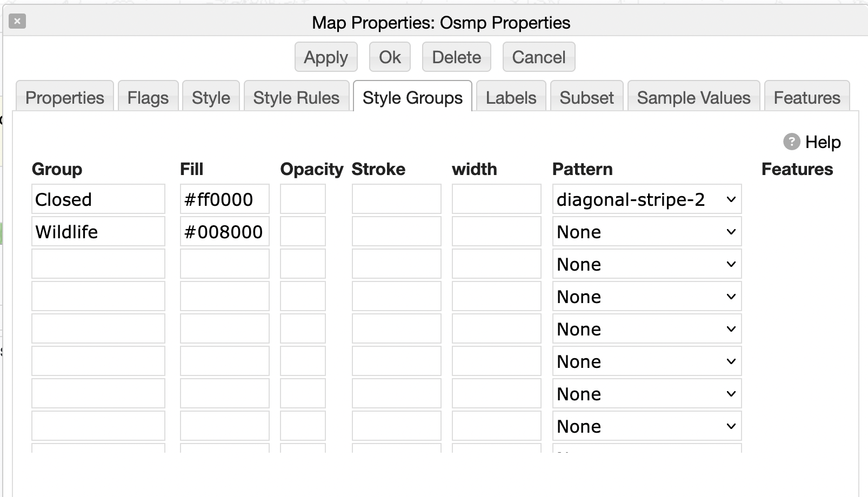Click the Help question mark icon

(x=791, y=142)
